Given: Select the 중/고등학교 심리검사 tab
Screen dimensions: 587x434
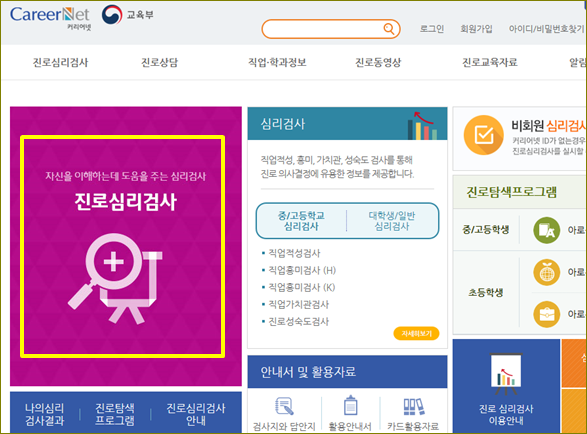Looking at the screenshot, I should pyautogui.click(x=301, y=221).
